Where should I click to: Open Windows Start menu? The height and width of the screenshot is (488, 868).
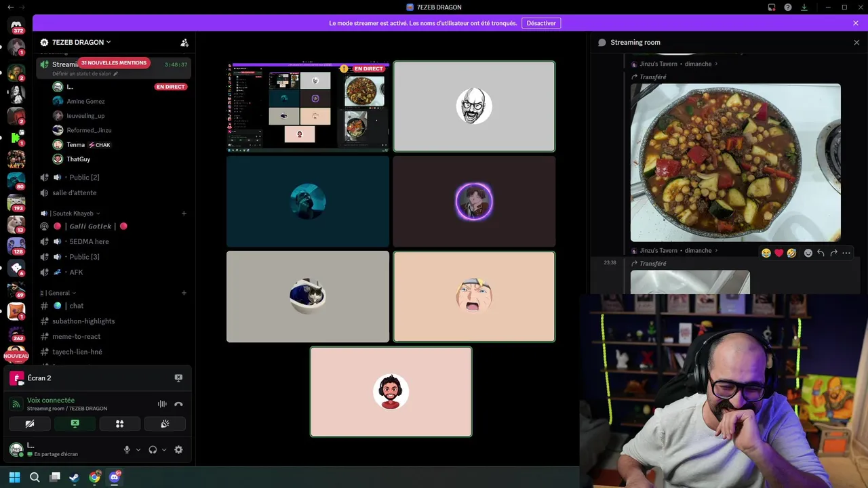point(15,477)
